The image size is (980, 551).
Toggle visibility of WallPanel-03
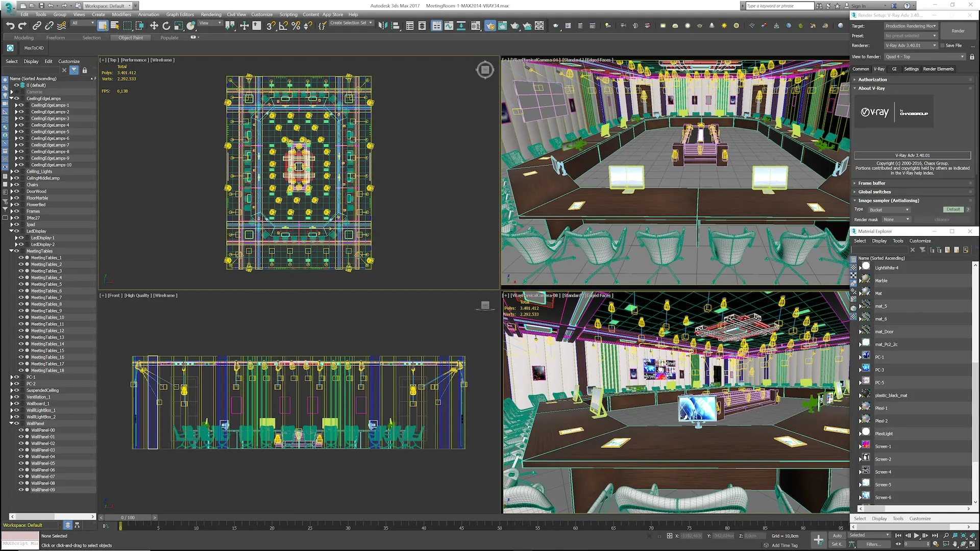(x=21, y=450)
